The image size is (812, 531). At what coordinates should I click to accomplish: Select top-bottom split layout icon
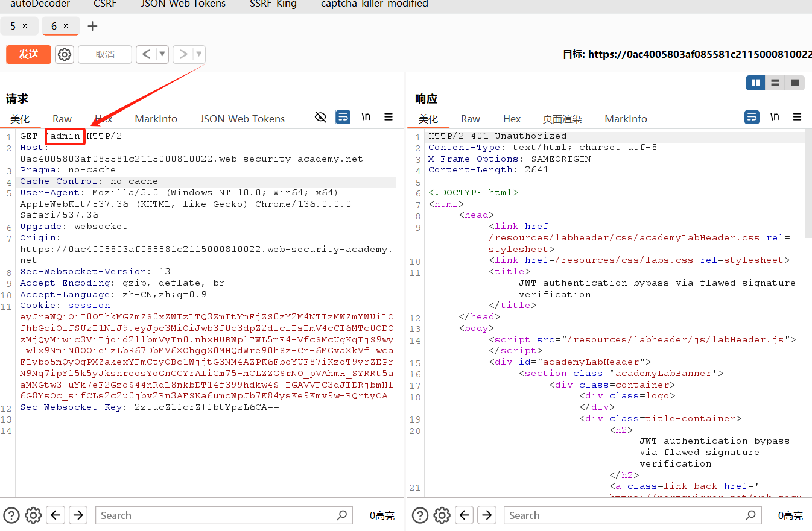(x=775, y=83)
